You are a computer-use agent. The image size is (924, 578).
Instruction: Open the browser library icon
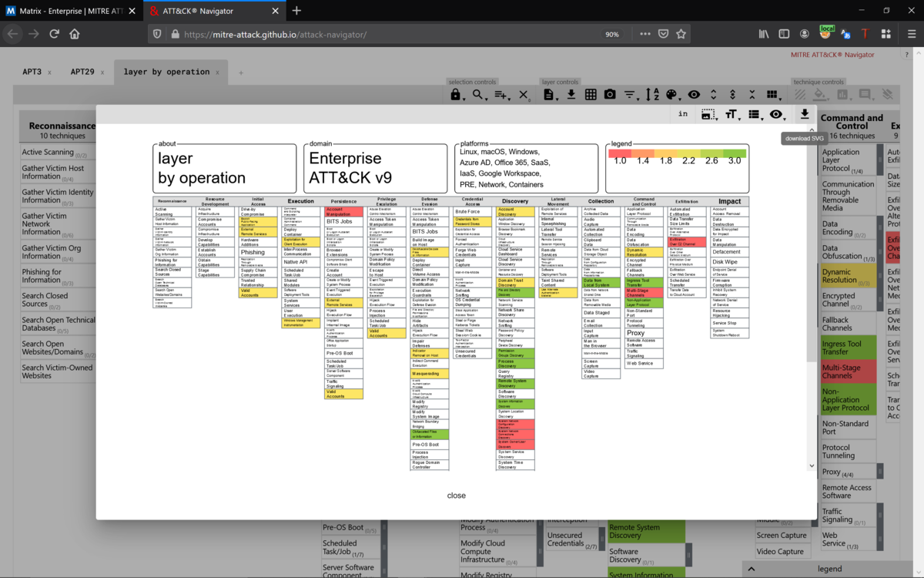point(764,34)
